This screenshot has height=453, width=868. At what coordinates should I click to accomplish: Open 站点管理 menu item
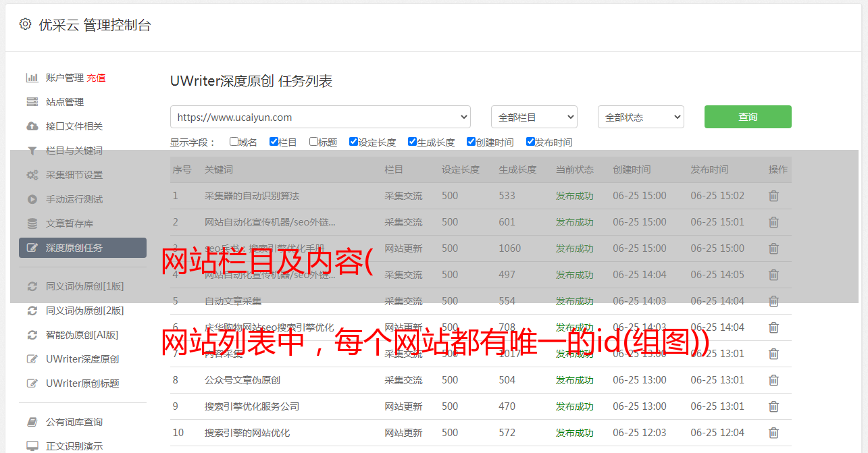(x=65, y=102)
